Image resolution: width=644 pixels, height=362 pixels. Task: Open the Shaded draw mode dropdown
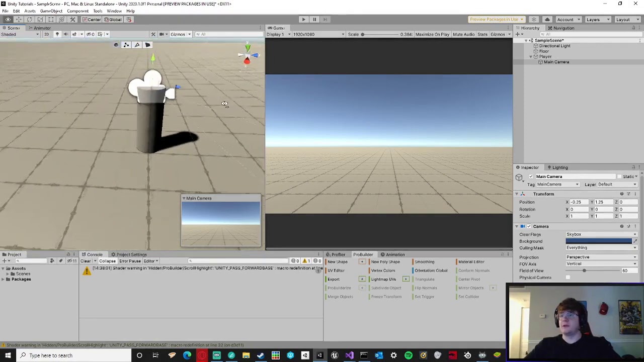(20, 34)
